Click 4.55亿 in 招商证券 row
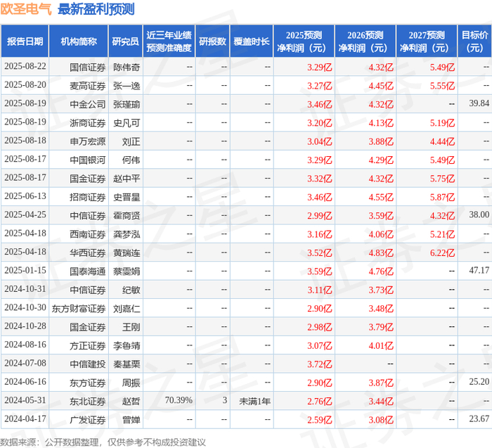Screen dimensions: 492x448 point(381,197)
